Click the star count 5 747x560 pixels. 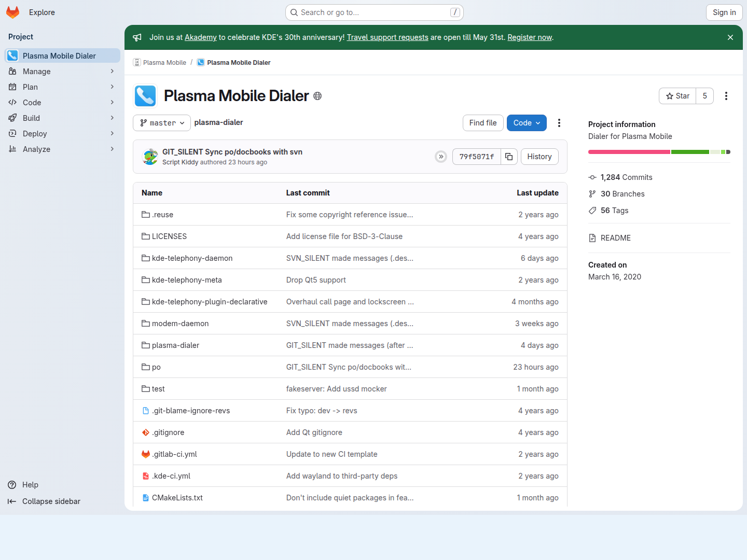tap(704, 96)
